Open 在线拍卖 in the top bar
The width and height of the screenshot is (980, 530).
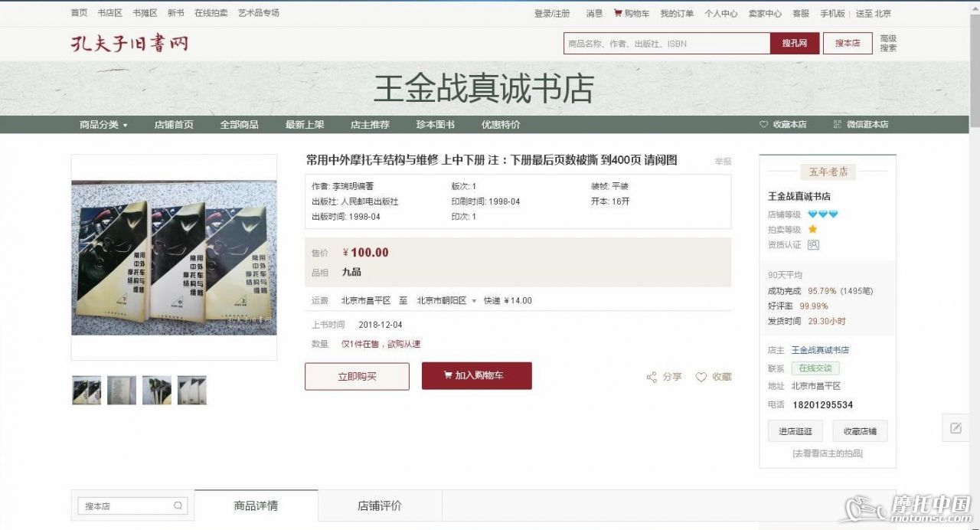tap(211, 13)
